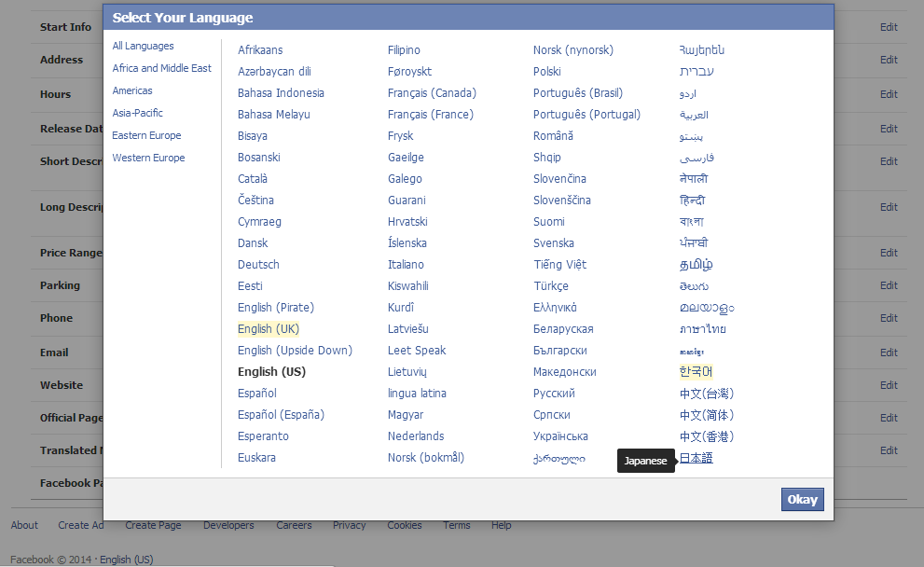
Task: Choose Norsk (bokmål)
Action: tap(425, 457)
